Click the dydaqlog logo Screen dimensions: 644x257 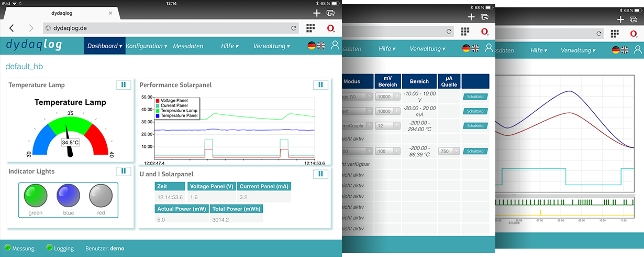click(x=34, y=46)
